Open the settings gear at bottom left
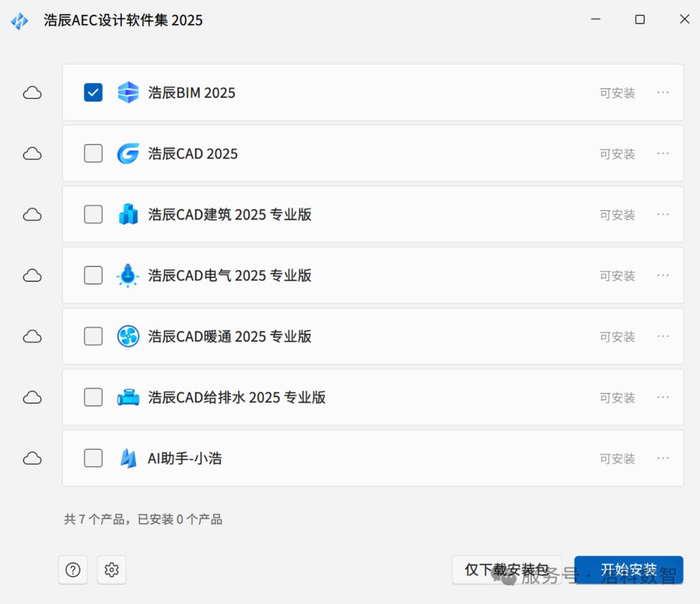 click(x=111, y=570)
